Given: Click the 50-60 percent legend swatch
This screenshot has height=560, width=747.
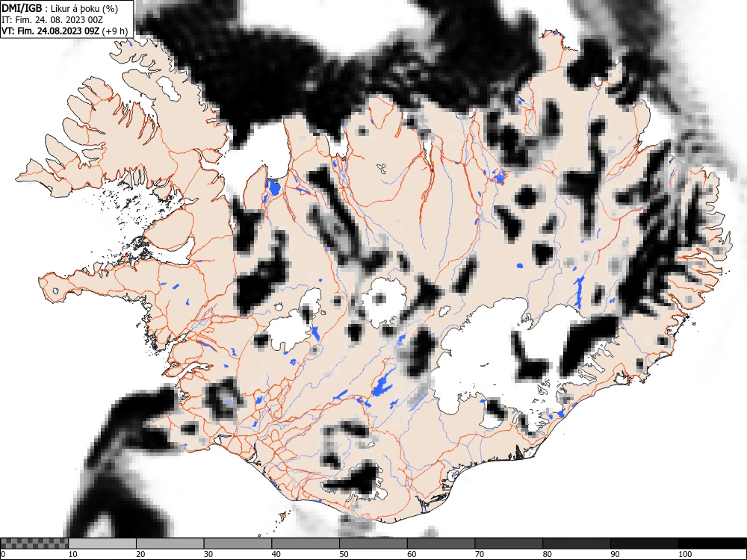Looking at the screenshot, I should tap(373, 544).
